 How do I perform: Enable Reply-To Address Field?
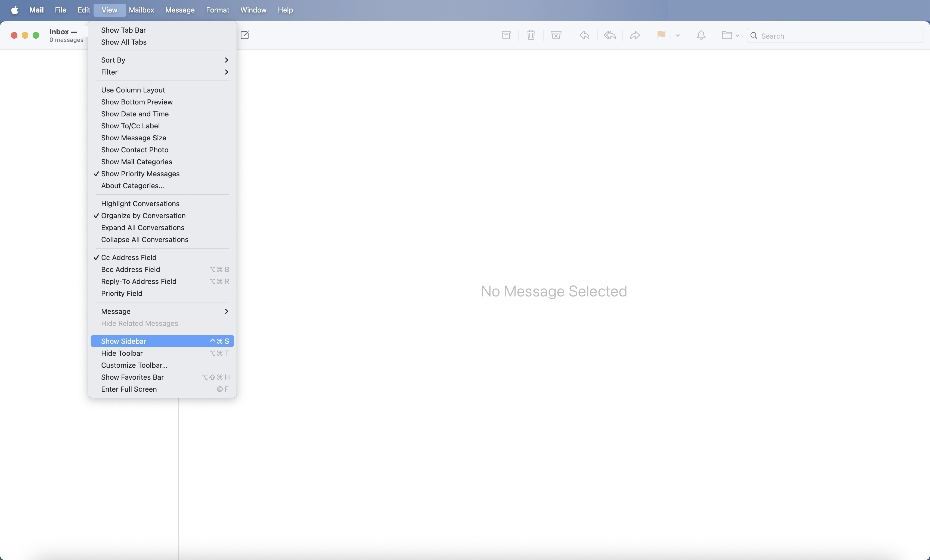pyautogui.click(x=162, y=281)
